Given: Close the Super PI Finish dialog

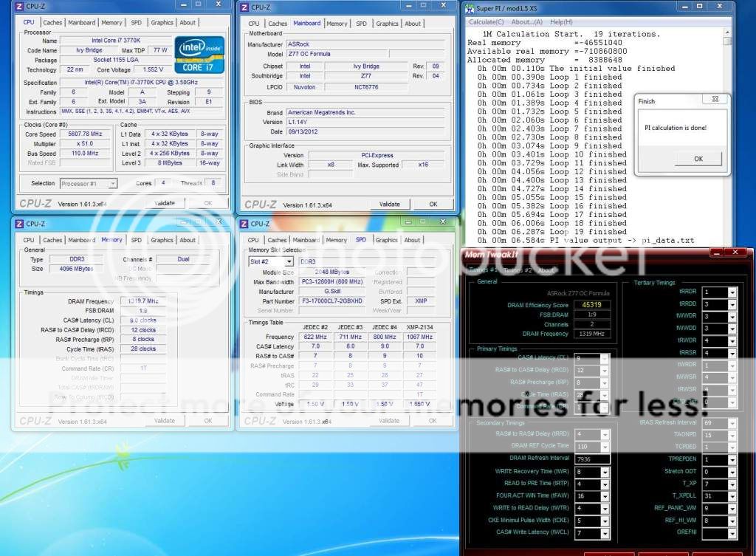Looking at the screenshot, I should click(x=715, y=97).
